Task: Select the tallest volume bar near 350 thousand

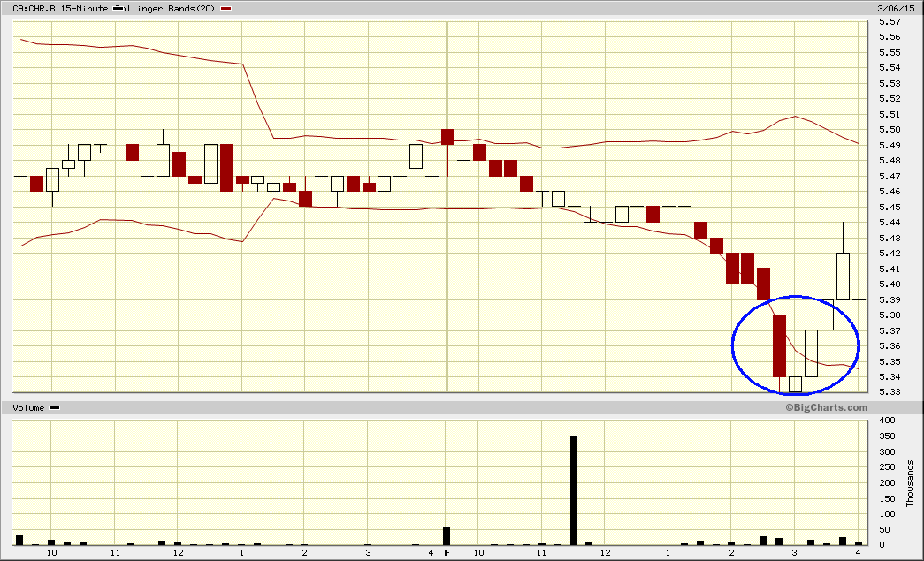Action: (x=573, y=491)
